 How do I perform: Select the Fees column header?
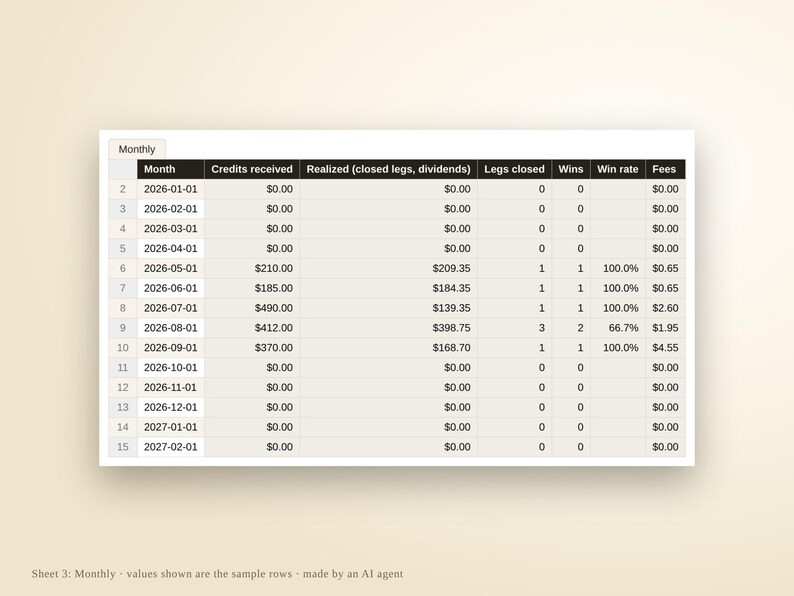pyautogui.click(x=665, y=169)
